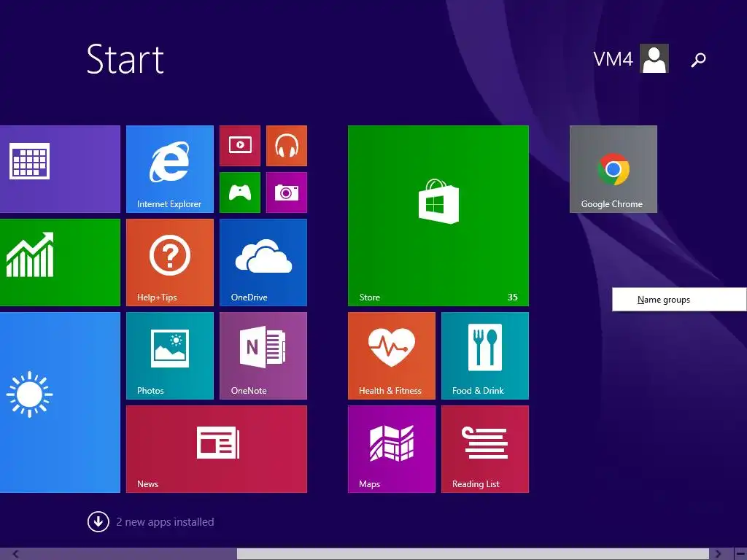This screenshot has height=560, width=747.
Task: Open the small Video tile
Action: pyautogui.click(x=240, y=146)
